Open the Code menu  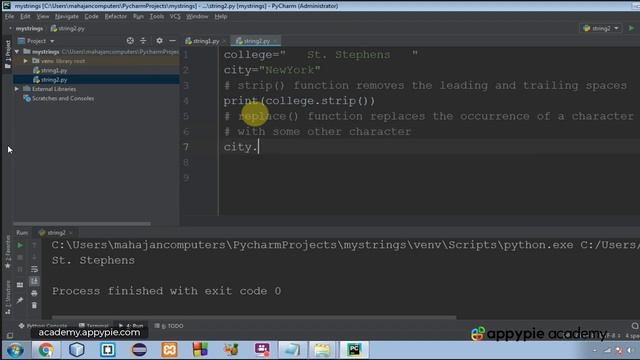coord(91,16)
